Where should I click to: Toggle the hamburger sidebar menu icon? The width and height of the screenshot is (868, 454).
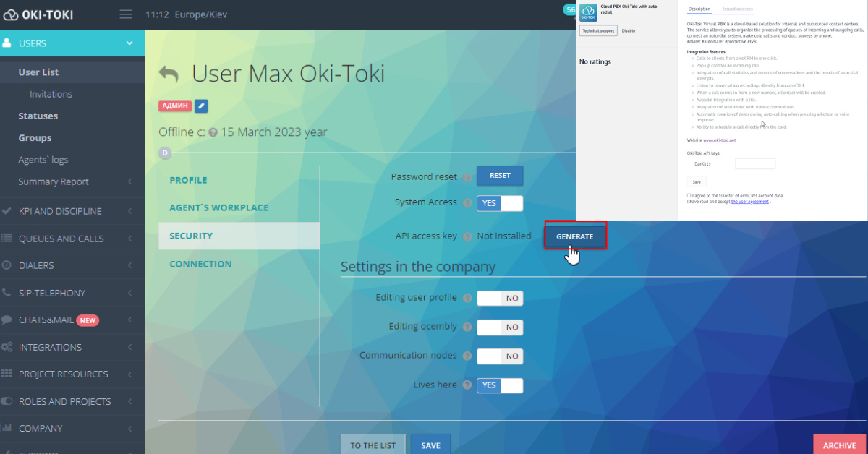[126, 14]
